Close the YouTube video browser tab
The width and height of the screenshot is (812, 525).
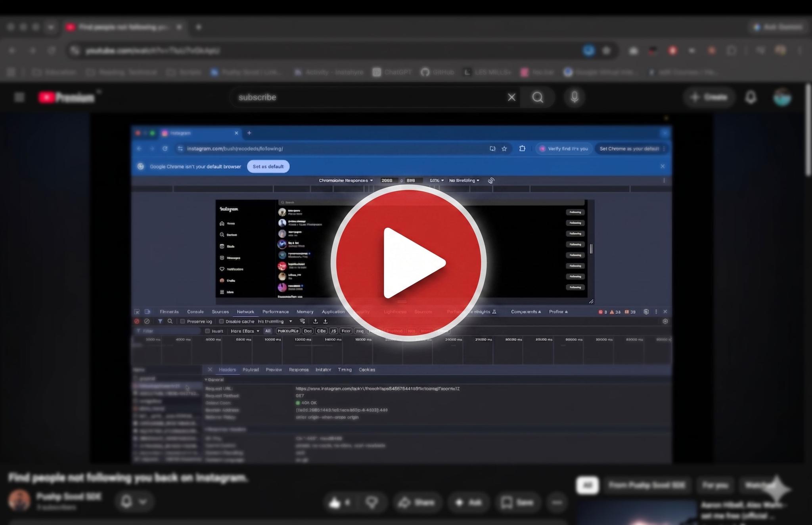(179, 27)
